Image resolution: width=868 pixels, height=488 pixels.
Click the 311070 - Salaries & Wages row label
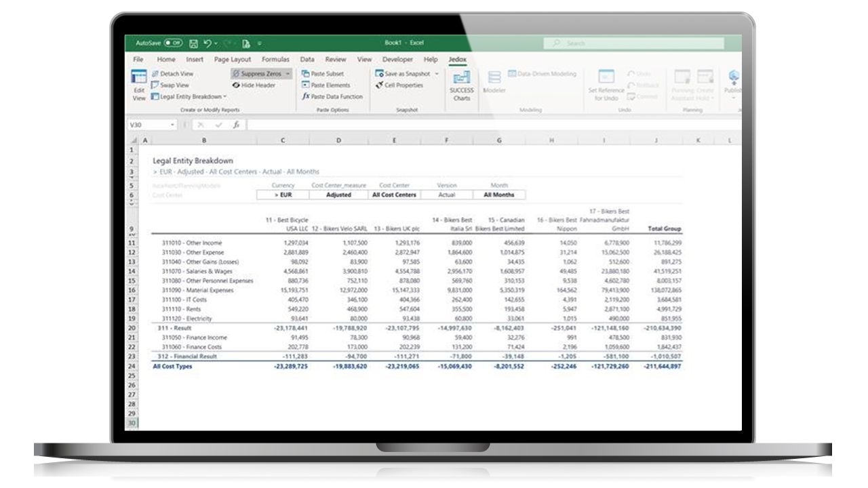[x=197, y=271]
